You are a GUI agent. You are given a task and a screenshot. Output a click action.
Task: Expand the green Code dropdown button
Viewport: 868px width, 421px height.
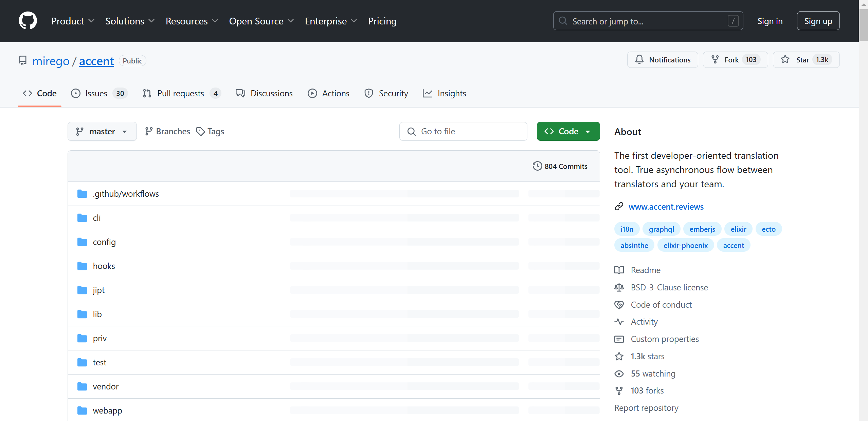coord(568,131)
